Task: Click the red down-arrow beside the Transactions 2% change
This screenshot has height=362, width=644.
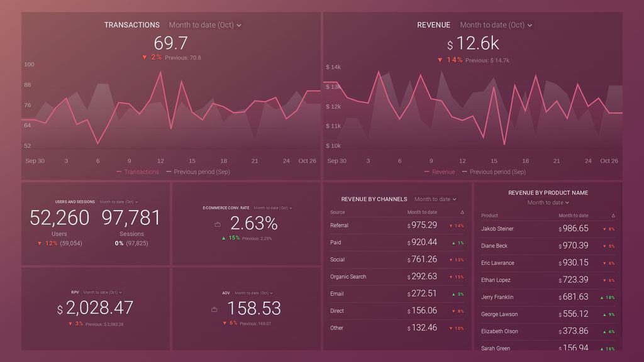Action: point(146,57)
